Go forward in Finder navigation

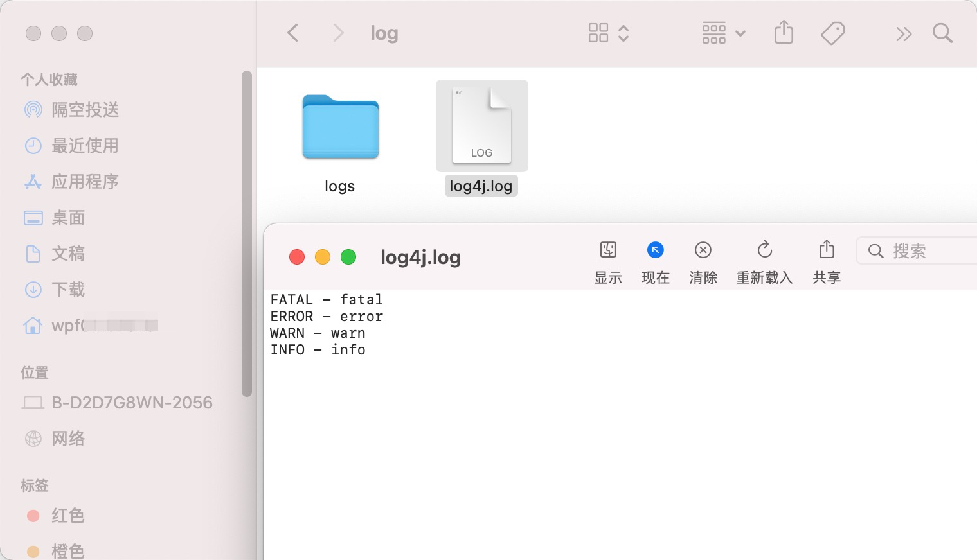click(x=338, y=33)
